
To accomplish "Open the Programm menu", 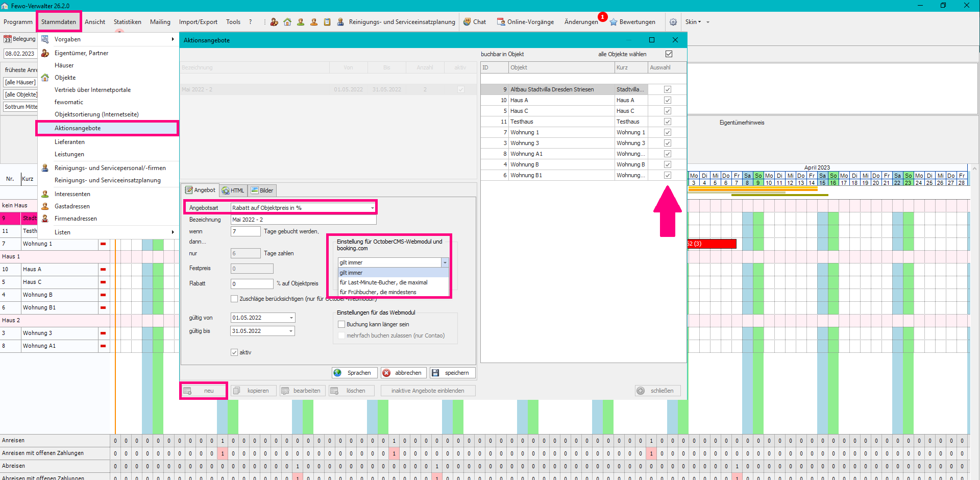I will pyautogui.click(x=18, y=22).
